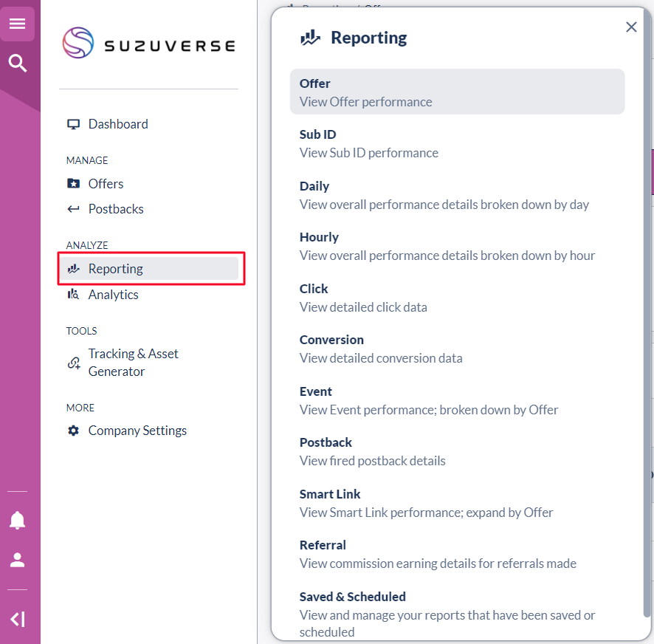Go to Postbacks in the sidebar
The height and width of the screenshot is (644, 654).
coord(115,209)
